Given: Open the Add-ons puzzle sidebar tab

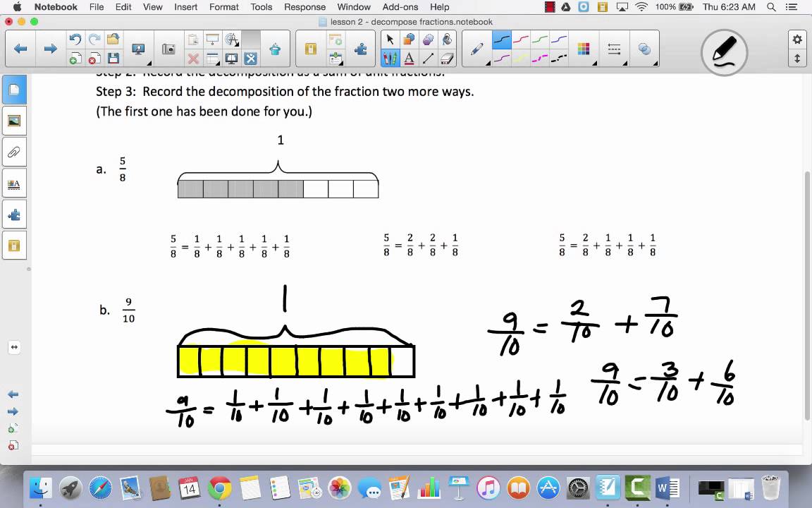Looking at the screenshot, I should (14, 215).
